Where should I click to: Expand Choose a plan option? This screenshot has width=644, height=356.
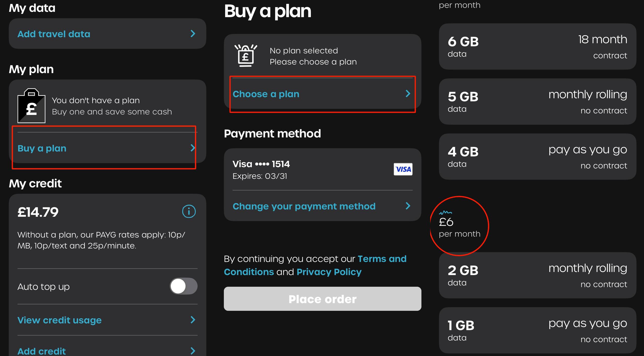pyautogui.click(x=323, y=94)
